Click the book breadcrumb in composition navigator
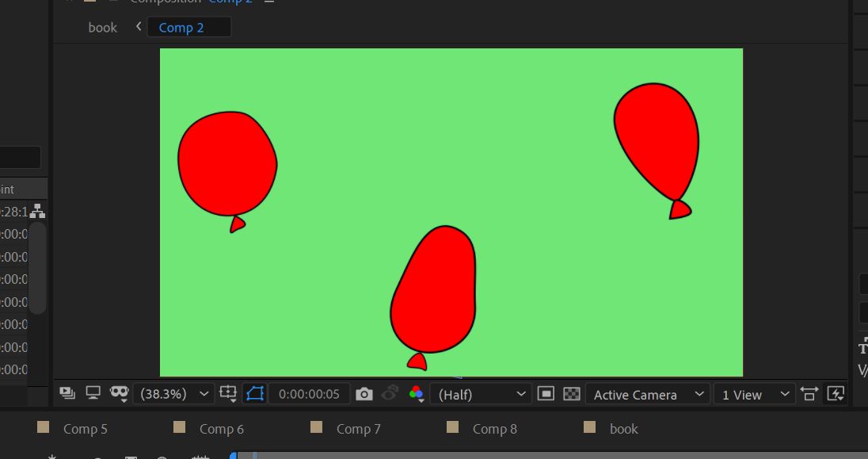Viewport: 868px width, 459px height. pos(102,27)
